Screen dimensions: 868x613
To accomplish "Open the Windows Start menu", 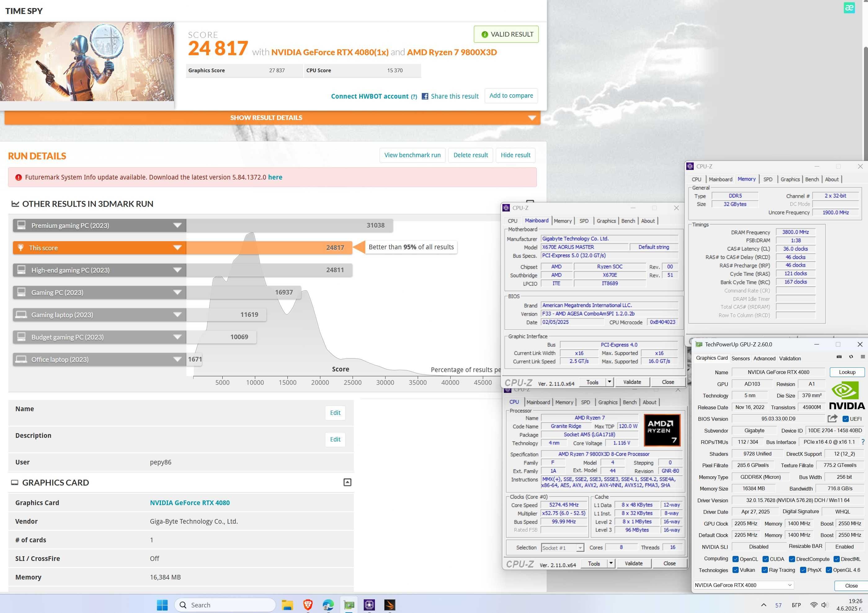I will pos(162,605).
